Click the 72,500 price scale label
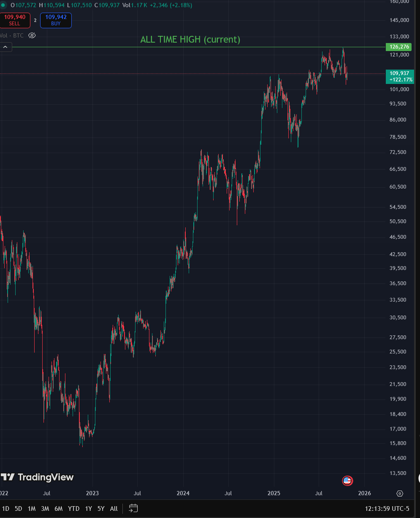420x518 pixels. tap(398, 152)
